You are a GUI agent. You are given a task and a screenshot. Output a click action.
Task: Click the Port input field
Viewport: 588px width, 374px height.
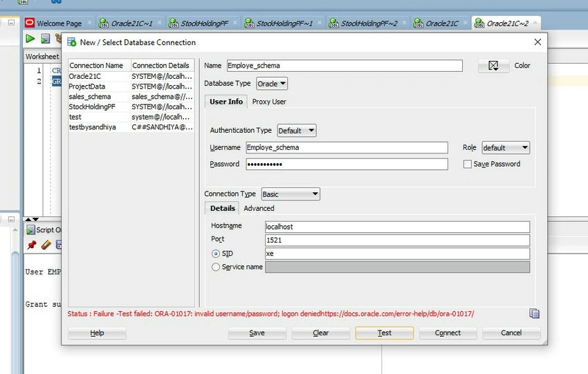pyautogui.click(x=397, y=240)
